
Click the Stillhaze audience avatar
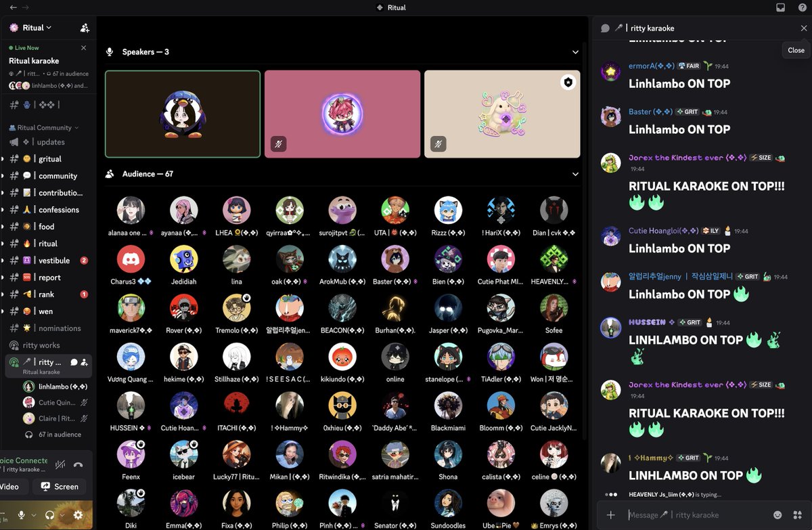[236, 357]
